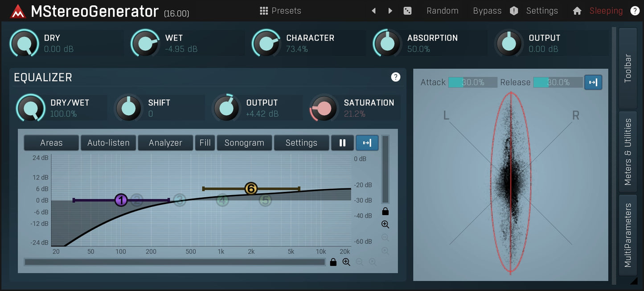The height and width of the screenshot is (291, 644).
Task: Toggle the Bypass control
Action: coord(487,10)
